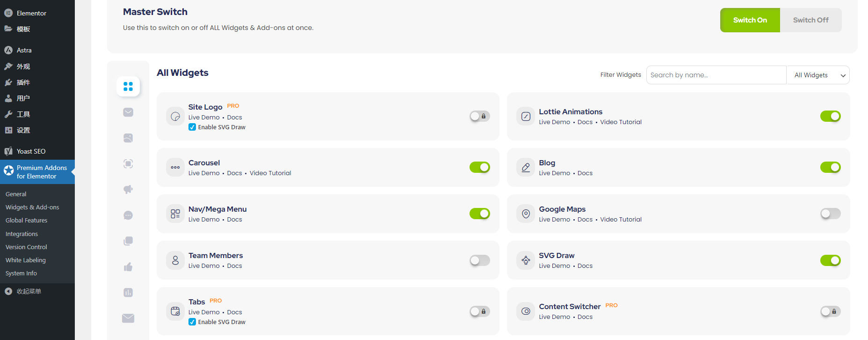Turn on the Team Members toggle
The width and height of the screenshot is (868, 340).
coord(480,260)
